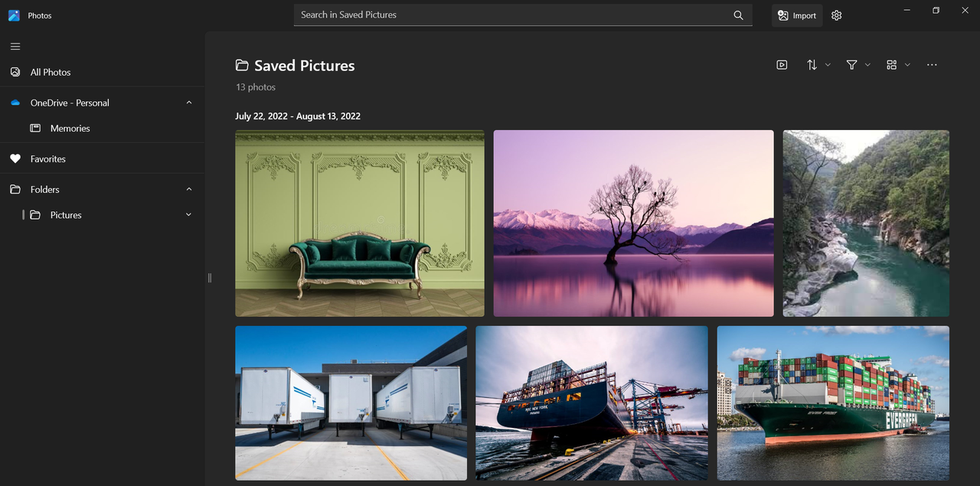Click the Folders icon in sidebar
The image size is (980, 486).
click(15, 189)
